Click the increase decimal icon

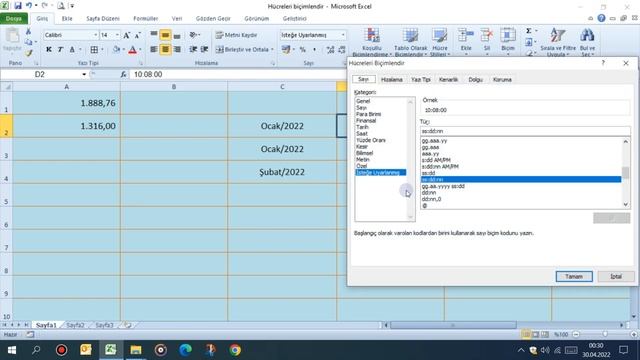pos(330,49)
